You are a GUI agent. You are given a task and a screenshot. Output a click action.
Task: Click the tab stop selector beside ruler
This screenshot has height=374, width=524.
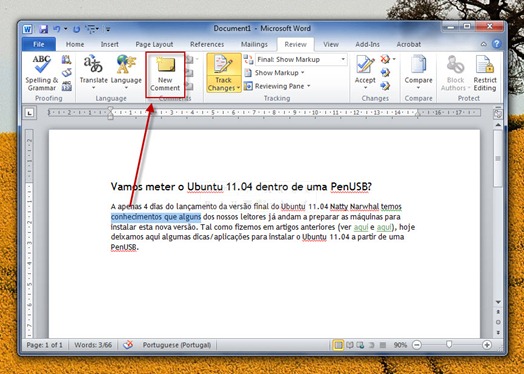30,113
